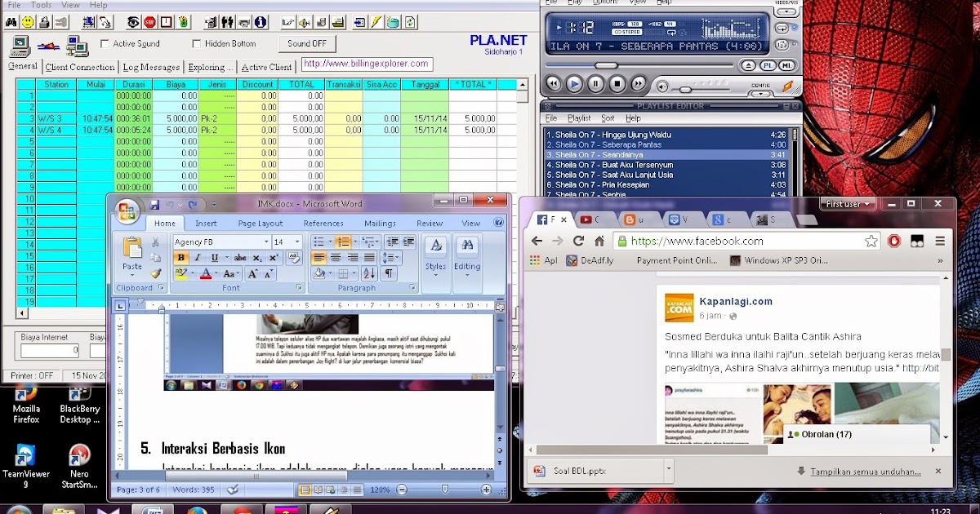
Task: Apply Italic formatting in Word
Action: pos(198,258)
